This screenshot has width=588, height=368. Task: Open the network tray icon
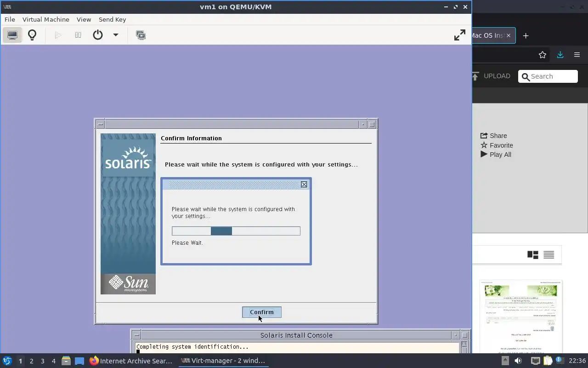[x=535, y=361]
